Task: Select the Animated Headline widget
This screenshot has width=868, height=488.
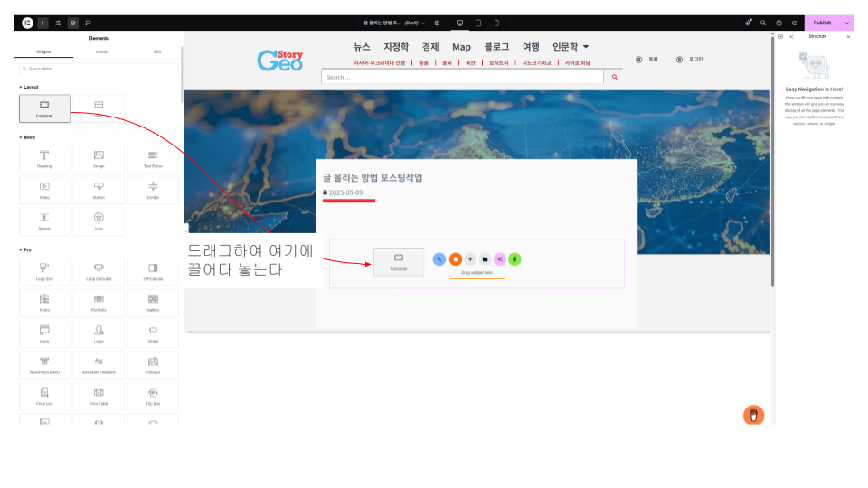Action: 99,365
